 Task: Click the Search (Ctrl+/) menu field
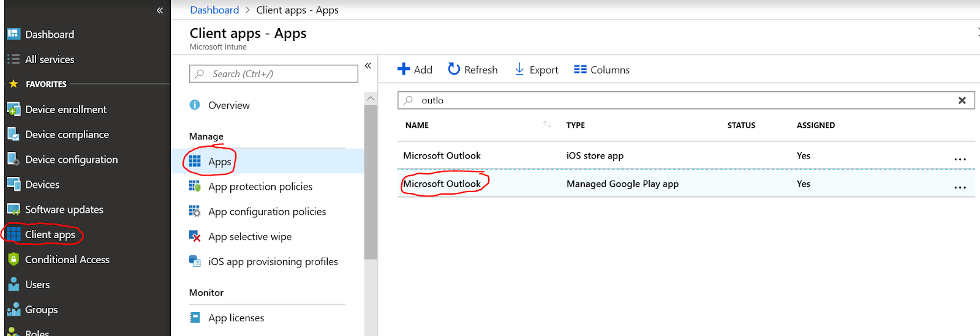pyautogui.click(x=274, y=73)
